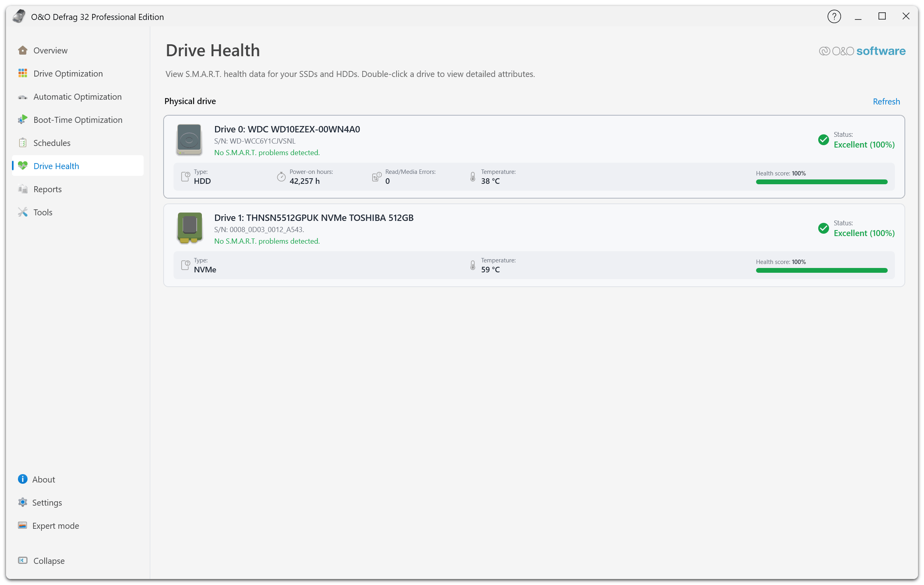Click Drive 0 'Excellent (100%)' status text
The image size is (924, 585).
coord(864,145)
